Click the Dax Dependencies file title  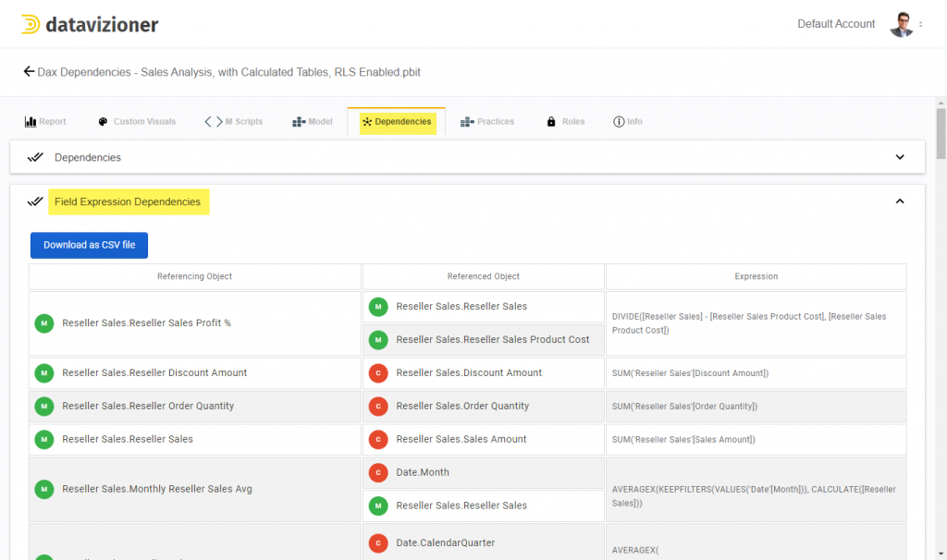click(x=229, y=72)
